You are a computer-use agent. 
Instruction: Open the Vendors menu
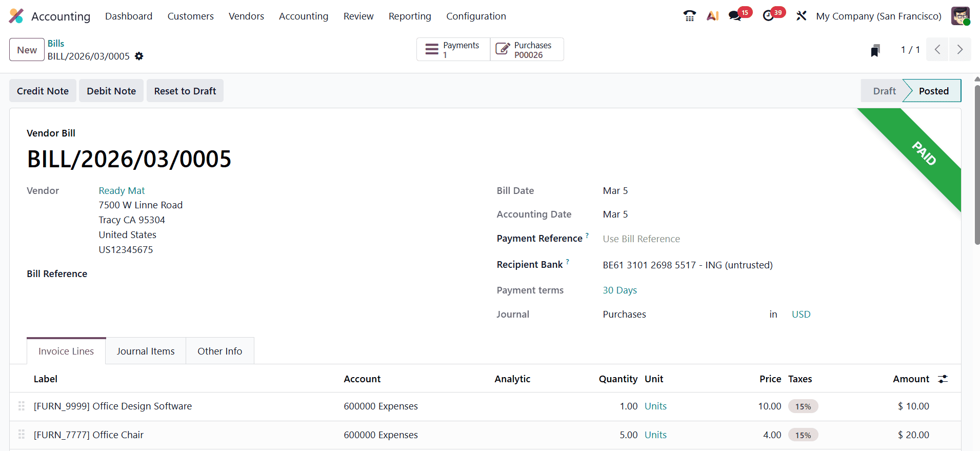tap(246, 16)
